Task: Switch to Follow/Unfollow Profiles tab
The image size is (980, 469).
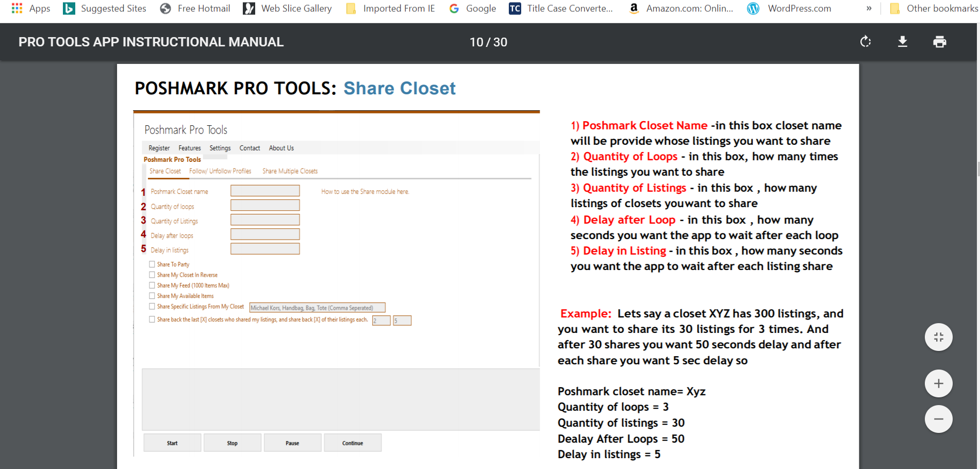Action: pyautogui.click(x=220, y=171)
